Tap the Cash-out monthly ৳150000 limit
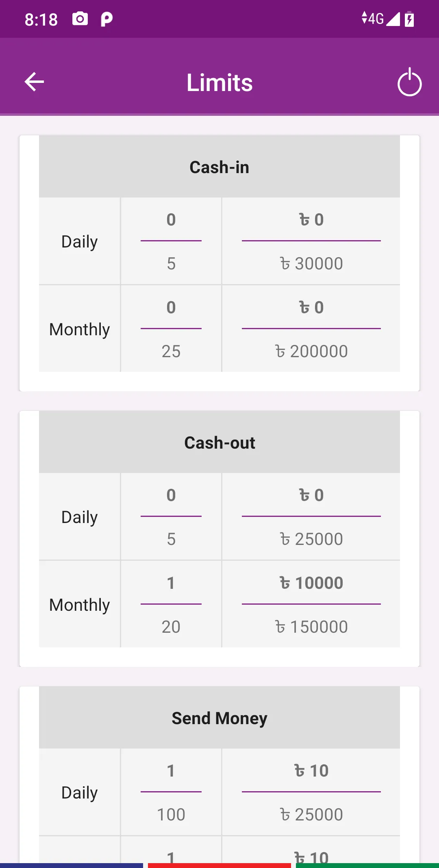Screen dimensions: 439x868 tap(311, 627)
